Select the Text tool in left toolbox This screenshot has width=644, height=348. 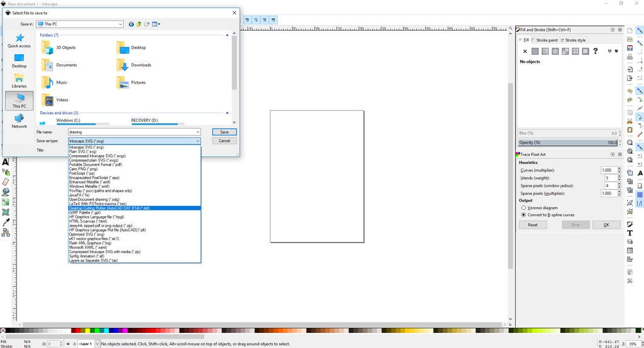pyautogui.click(x=5, y=161)
